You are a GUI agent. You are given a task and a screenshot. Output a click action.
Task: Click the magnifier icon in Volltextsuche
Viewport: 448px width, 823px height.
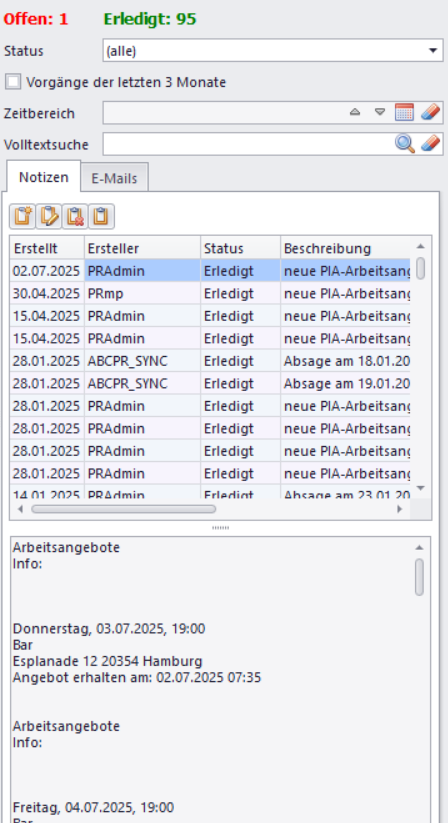[x=404, y=143]
